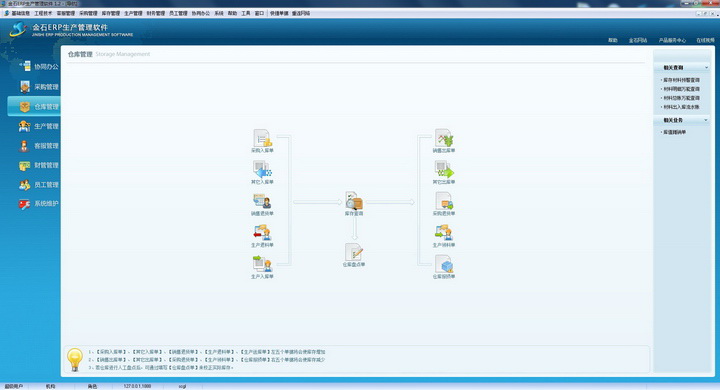The image size is (720, 390).
Task: Open the 库存查询 inventory query icon
Action: 354,201
